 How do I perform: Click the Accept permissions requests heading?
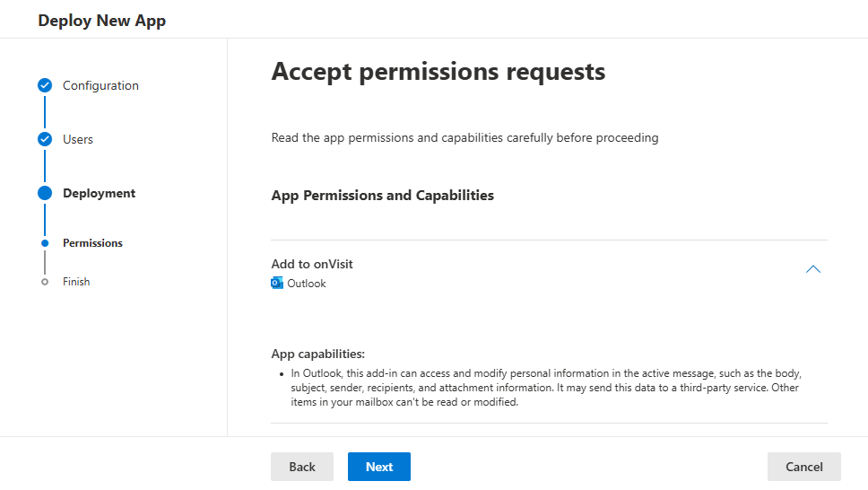438,72
